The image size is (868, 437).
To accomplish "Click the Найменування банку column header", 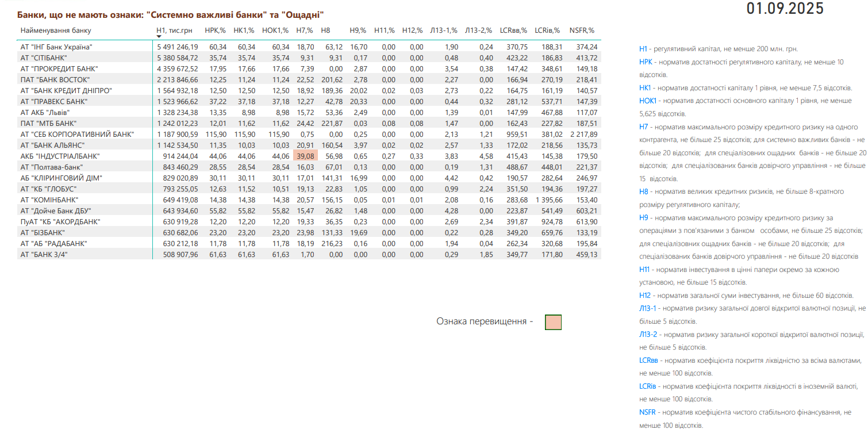I will tap(56, 30).
